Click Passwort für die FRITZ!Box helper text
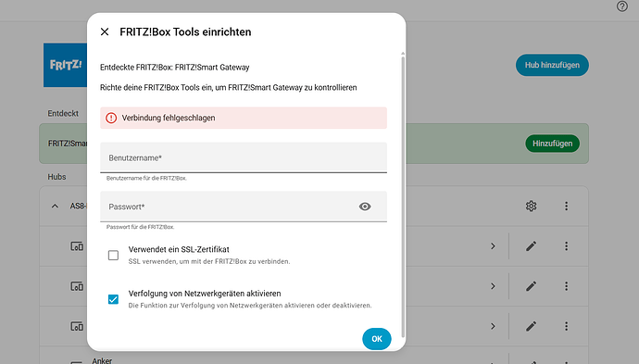The width and height of the screenshot is (639, 364). [140, 227]
